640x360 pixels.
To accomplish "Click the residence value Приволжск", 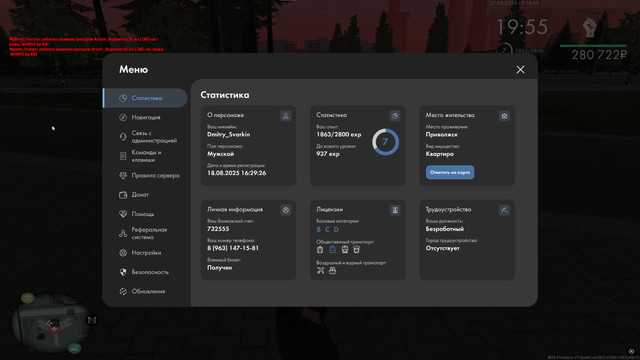I will coord(442,135).
